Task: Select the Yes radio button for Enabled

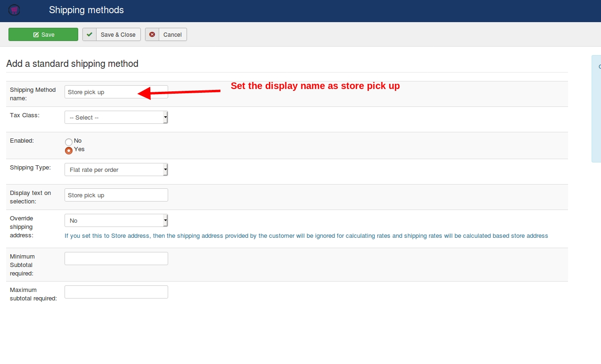Action: (x=69, y=150)
